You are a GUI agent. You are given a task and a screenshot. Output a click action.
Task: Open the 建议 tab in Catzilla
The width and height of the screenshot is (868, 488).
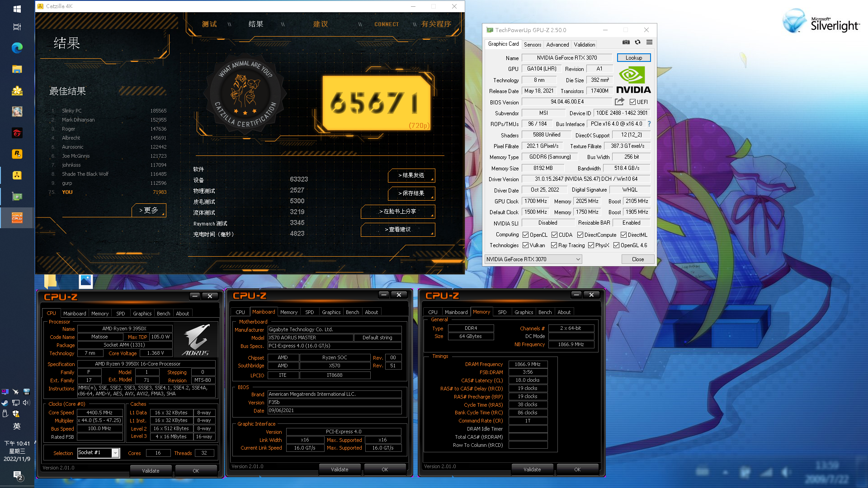click(321, 24)
